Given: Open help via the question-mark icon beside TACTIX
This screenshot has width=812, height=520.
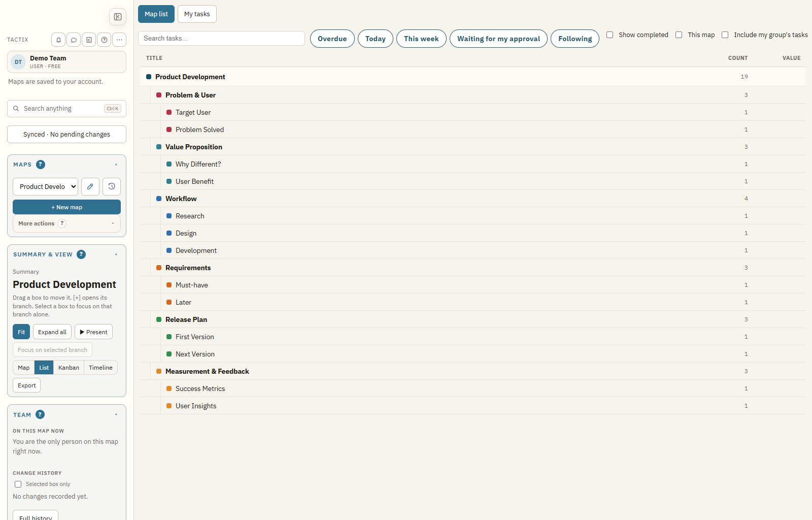Looking at the screenshot, I should (x=104, y=40).
